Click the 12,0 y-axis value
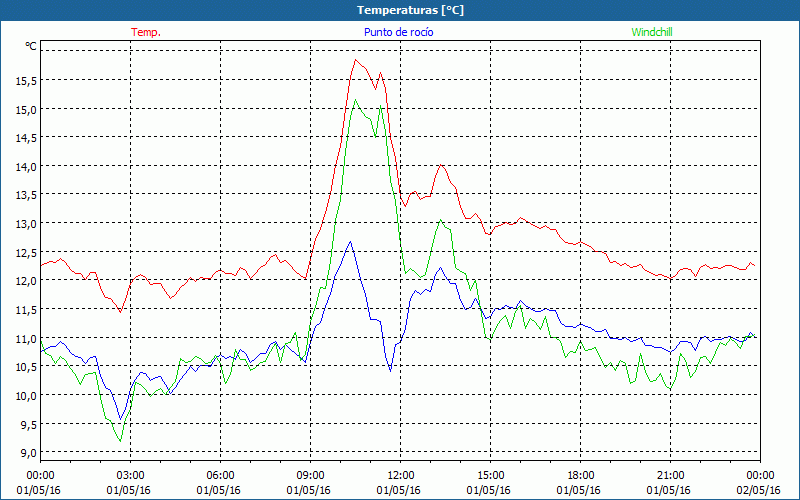 point(26,281)
